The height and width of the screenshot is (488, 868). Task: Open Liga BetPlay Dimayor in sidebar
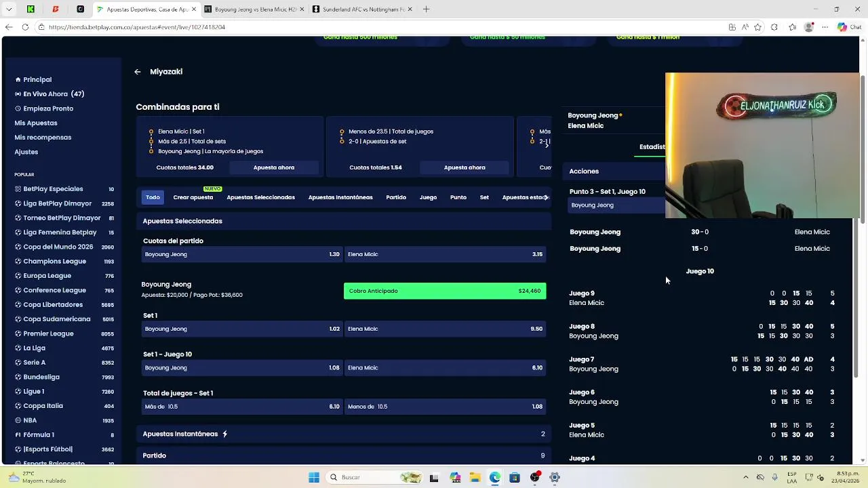point(64,203)
